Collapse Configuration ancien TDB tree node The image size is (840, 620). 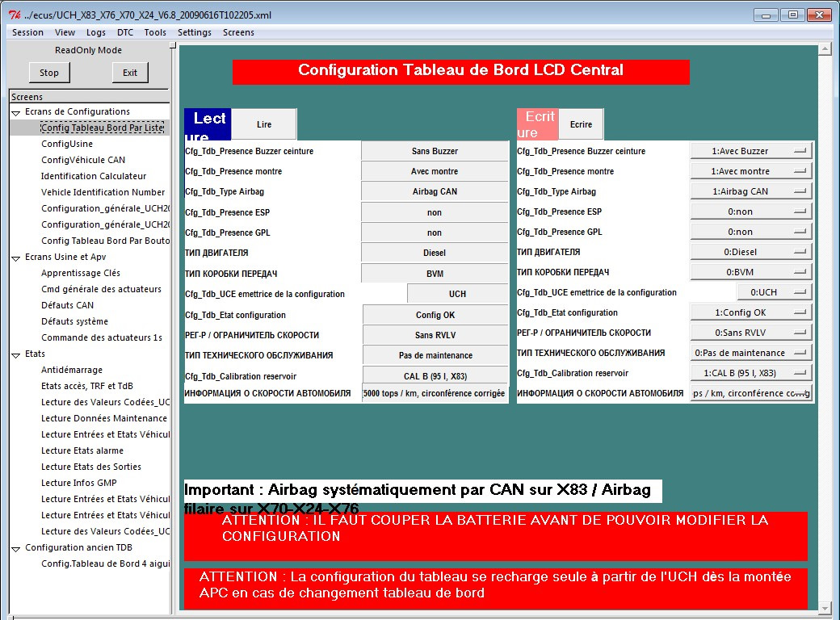(x=16, y=549)
